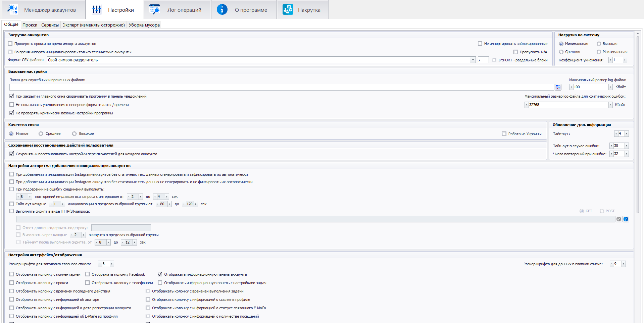This screenshot has height=323, width=644.
Task: Increase Тайм-аут в случае ошибки value
Action: point(627,146)
